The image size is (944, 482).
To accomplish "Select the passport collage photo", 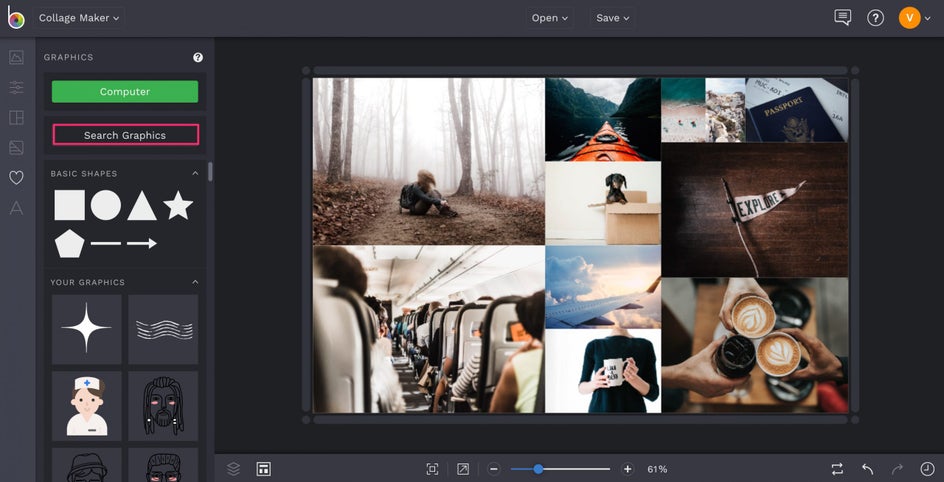I will click(x=796, y=110).
